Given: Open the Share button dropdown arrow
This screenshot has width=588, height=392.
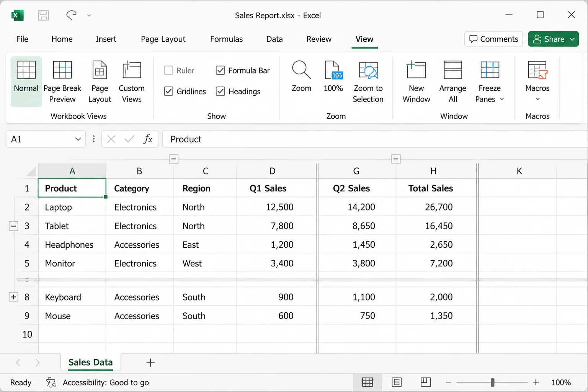Looking at the screenshot, I should pyautogui.click(x=572, y=39).
